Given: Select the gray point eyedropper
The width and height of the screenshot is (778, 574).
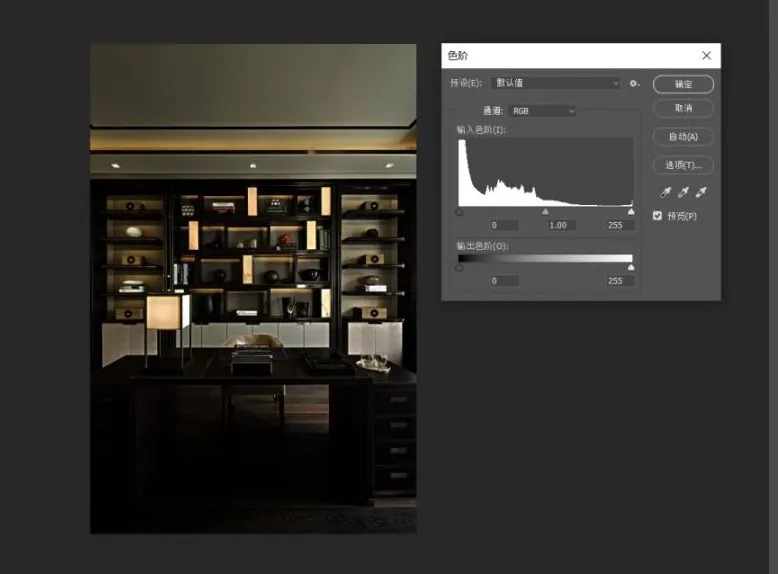Looking at the screenshot, I should (683, 192).
